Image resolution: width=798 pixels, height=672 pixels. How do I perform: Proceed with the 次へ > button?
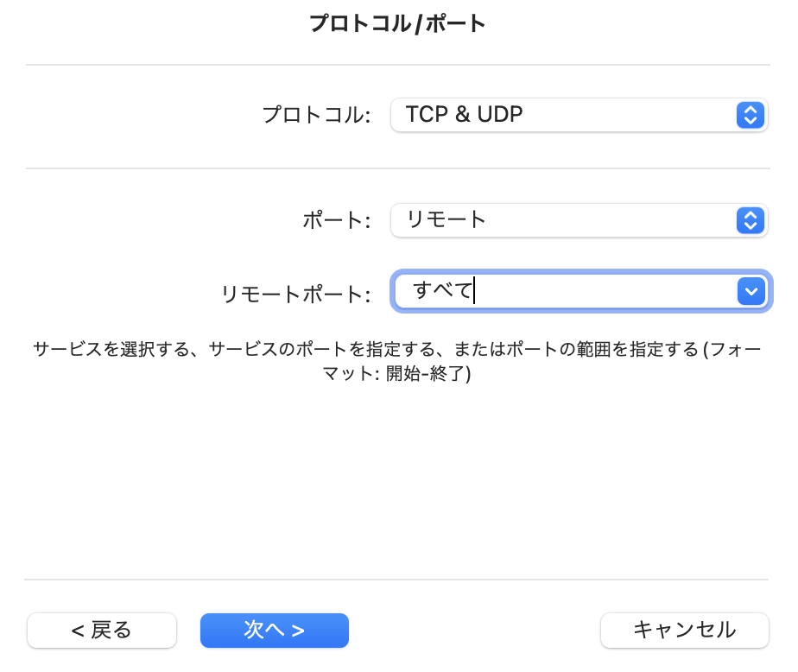275,631
